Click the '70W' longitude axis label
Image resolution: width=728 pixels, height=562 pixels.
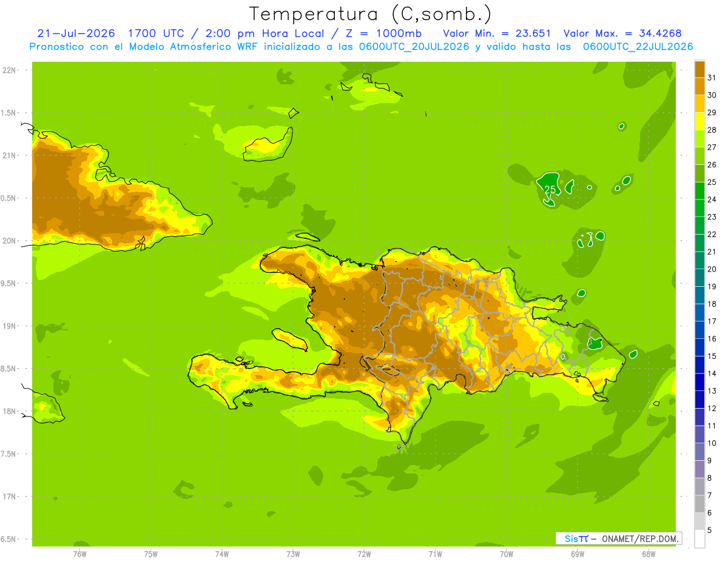(x=507, y=554)
